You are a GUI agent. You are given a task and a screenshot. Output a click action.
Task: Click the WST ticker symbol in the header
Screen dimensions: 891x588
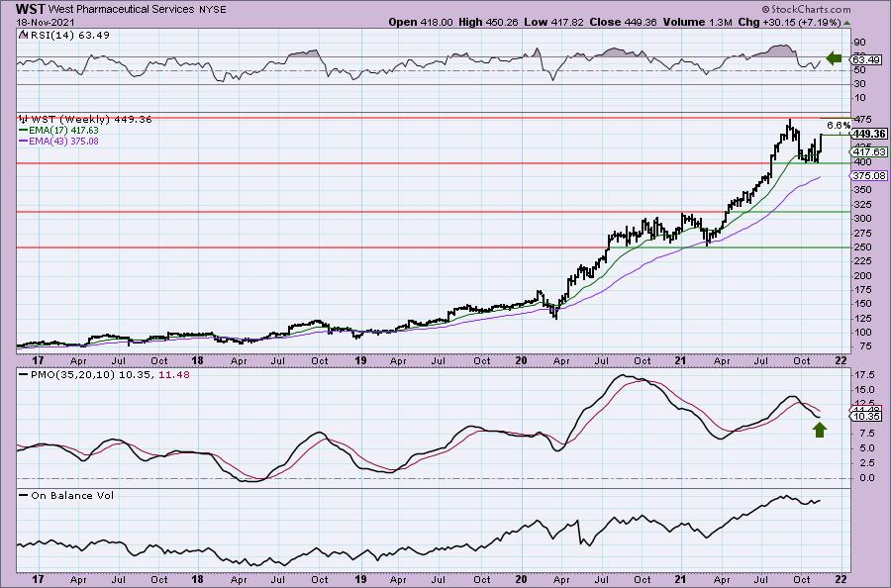(31, 9)
